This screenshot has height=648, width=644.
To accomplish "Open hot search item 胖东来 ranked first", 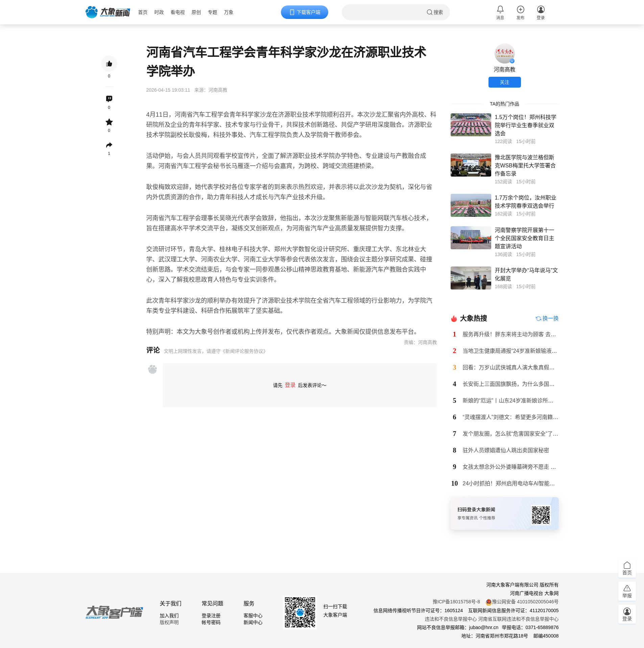I will pyautogui.click(x=509, y=334).
